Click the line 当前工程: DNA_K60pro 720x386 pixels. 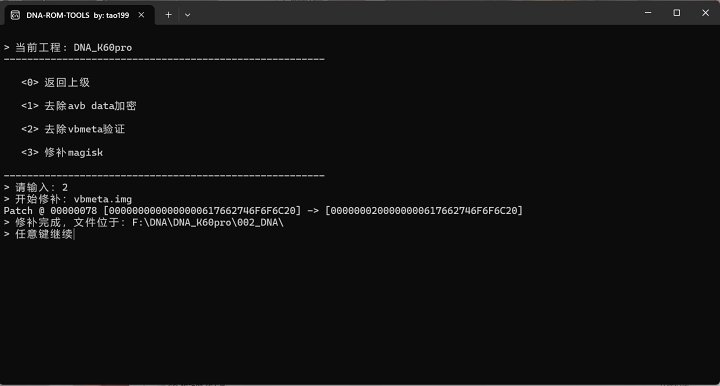[x=68, y=48]
